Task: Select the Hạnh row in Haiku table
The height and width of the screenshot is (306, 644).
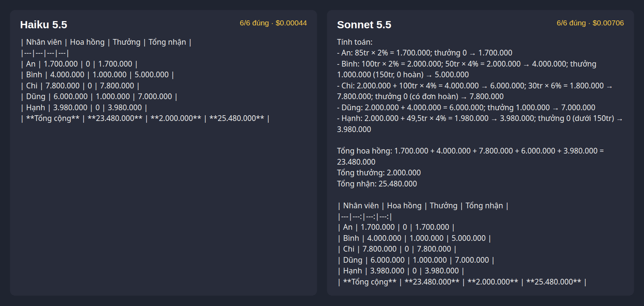Action: pos(84,108)
